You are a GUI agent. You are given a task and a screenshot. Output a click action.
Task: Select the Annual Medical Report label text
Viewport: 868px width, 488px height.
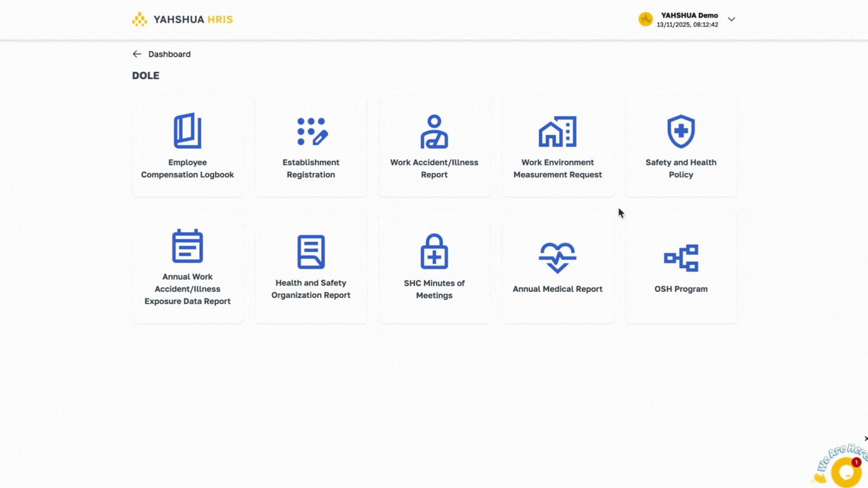pos(557,289)
